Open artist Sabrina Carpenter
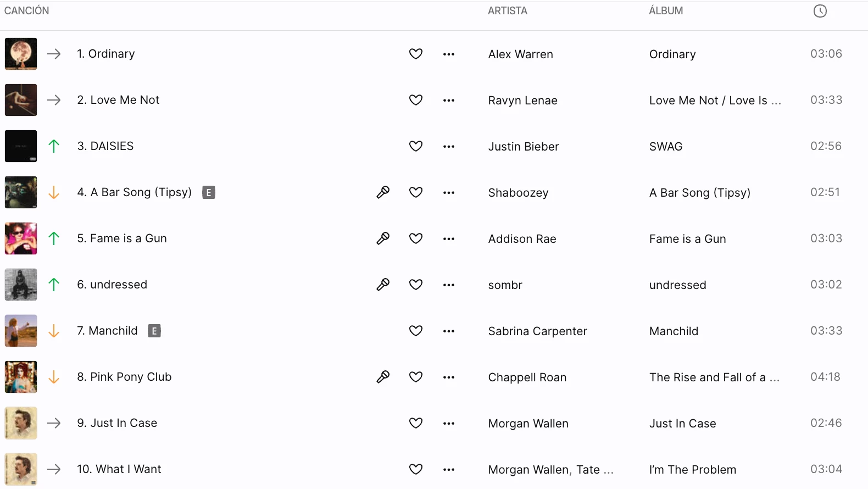Viewport: 868px width, 489px height. 537,331
